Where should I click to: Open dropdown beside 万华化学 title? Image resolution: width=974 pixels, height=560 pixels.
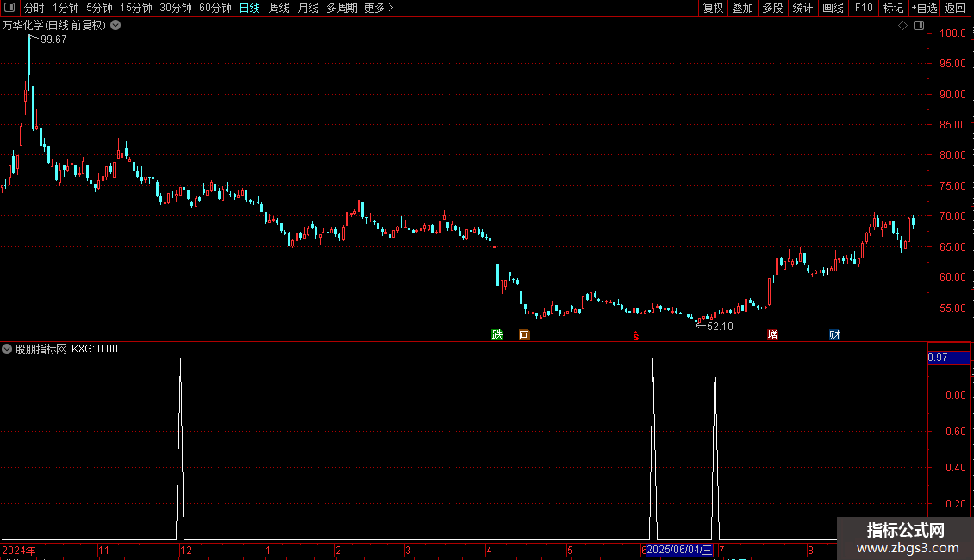click(116, 26)
